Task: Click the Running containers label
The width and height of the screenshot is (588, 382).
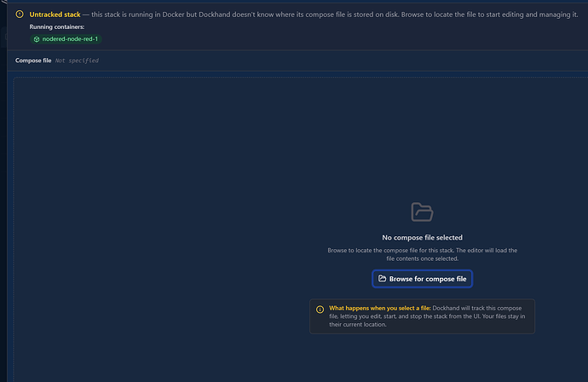Action: [x=58, y=27]
